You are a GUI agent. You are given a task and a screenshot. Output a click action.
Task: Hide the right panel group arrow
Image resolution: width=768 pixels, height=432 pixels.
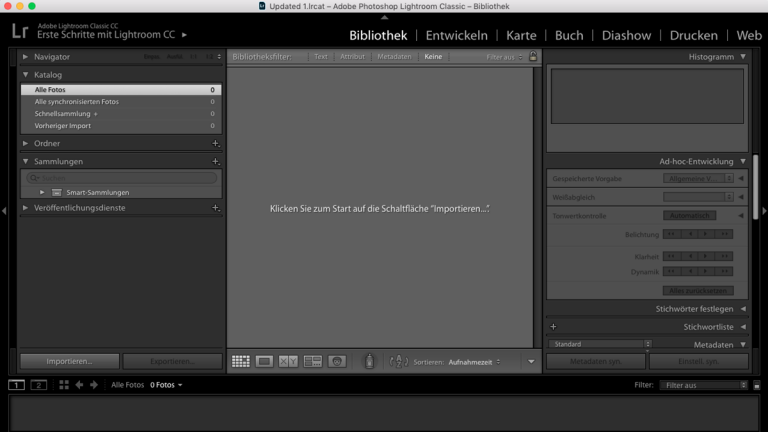click(764, 211)
